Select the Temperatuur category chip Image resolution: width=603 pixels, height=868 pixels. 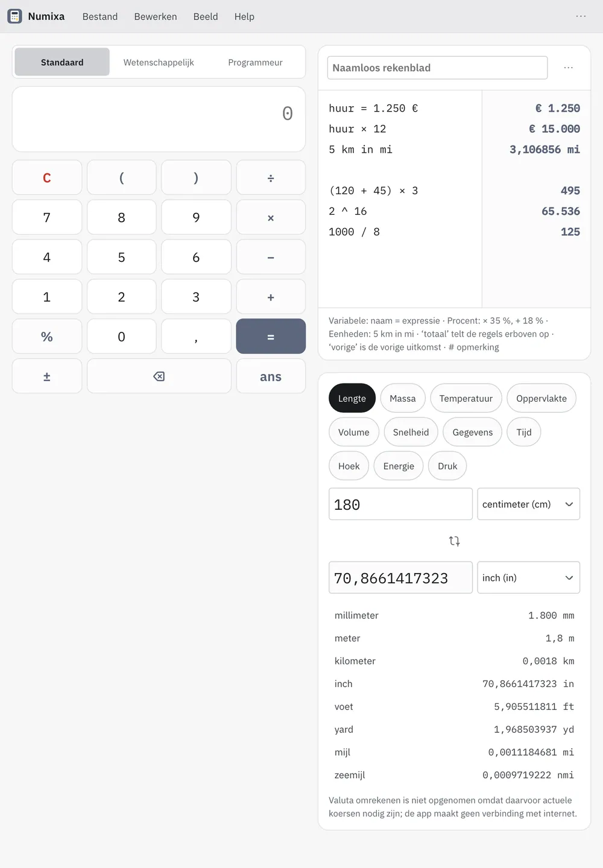click(466, 398)
